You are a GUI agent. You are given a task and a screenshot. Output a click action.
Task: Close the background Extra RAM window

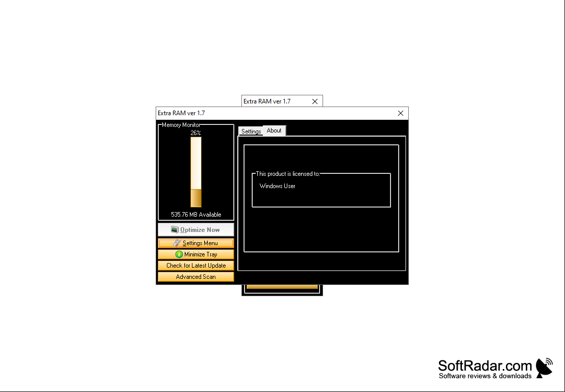(x=315, y=101)
